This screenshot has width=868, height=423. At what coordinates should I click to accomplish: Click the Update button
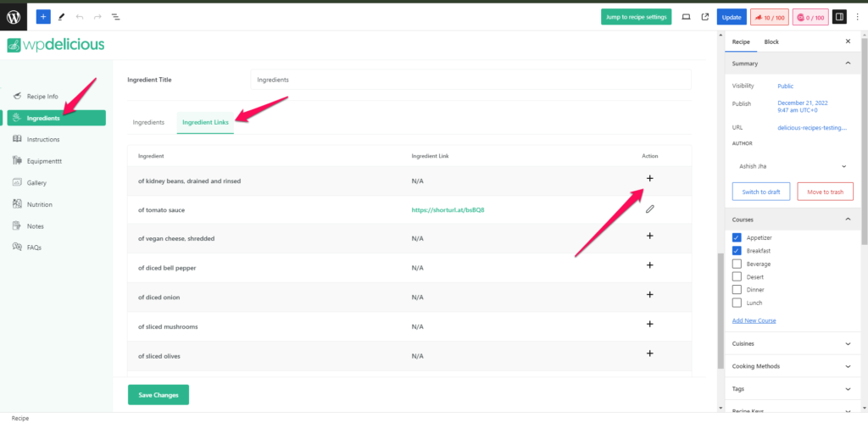[732, 17]
